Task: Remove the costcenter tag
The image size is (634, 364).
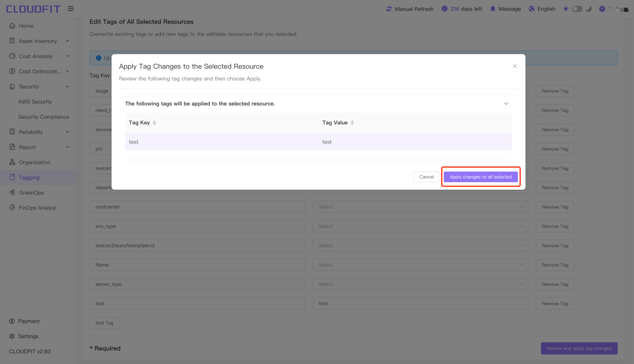Action: 555,207
